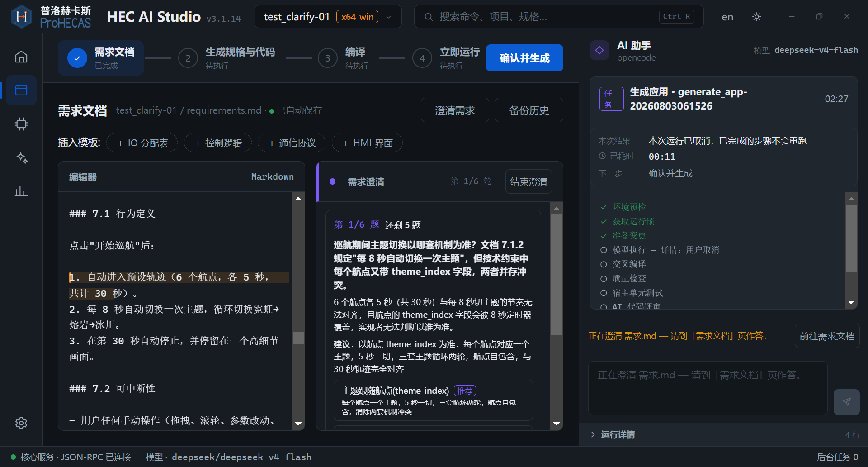This screenshot has height=467, width=868.
Task: Click the circle marker beside 模型执行
Action: pos(603,250)
